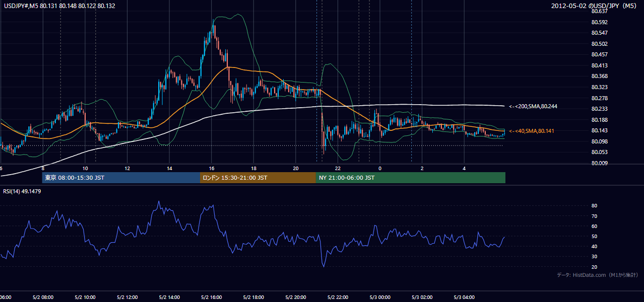Viewport: 644px width, 302px height.
Task: Click the 5/3 04:00 date axis label
Action: 464,297
